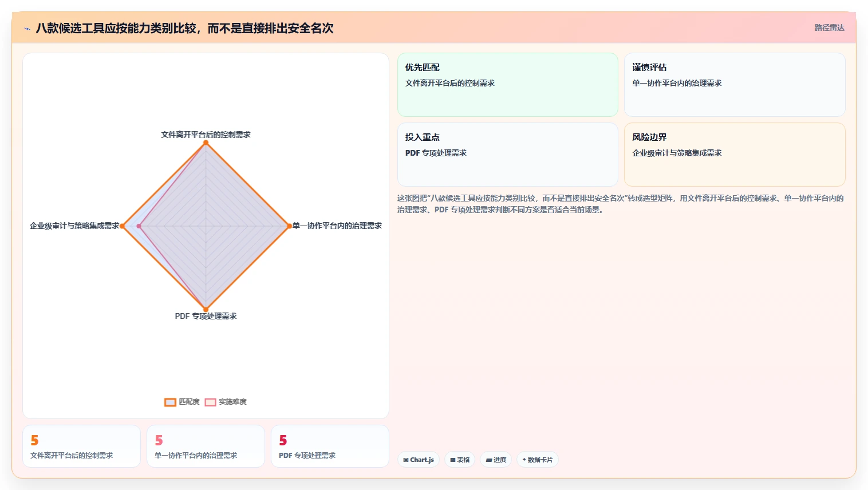Image resolution: width=868 pixels, height=490 pixels.
Task: Click radar axis label 单一协作平台内的治理需求 right of chart
Action: (x=337, y=226)
